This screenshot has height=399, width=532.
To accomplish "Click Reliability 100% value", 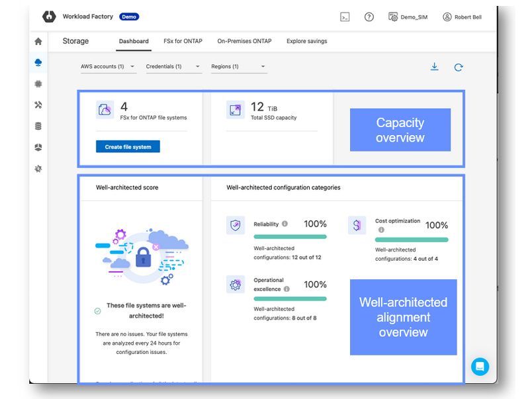I will [315, 224].
